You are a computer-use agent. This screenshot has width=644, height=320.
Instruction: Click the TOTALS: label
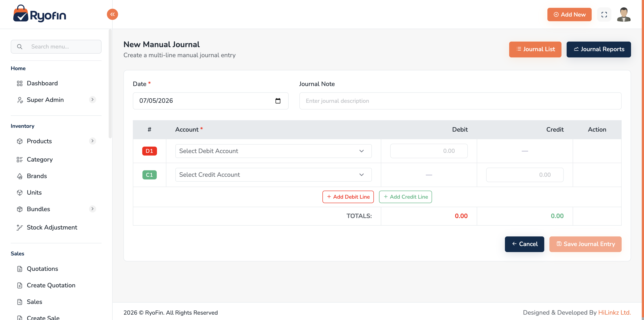(359, 216)
